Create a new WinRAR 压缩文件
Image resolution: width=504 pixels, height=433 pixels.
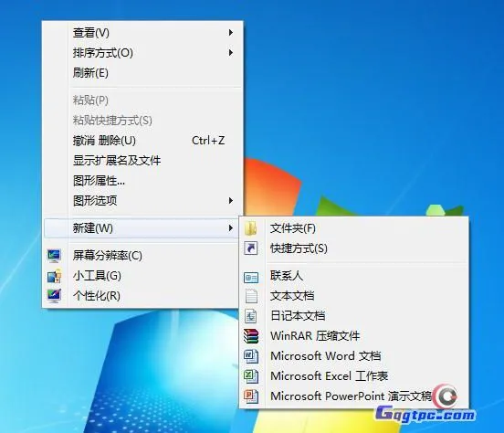[354, 336]
